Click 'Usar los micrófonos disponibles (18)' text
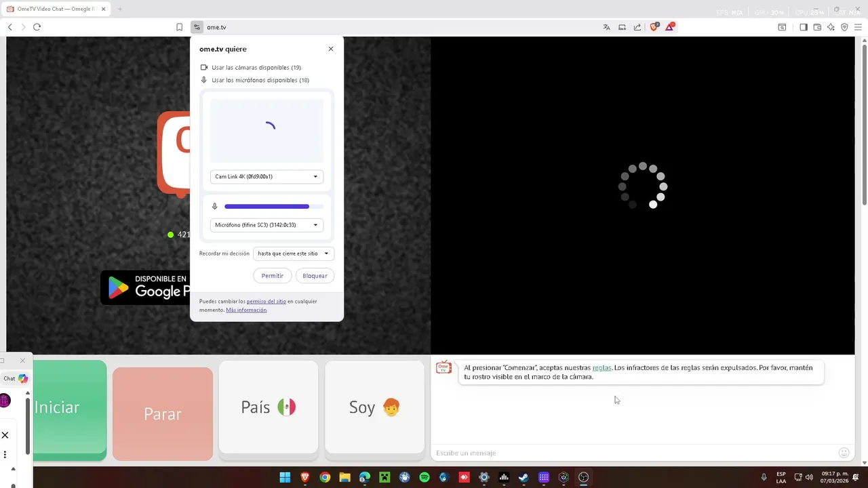This screenshot has width=868, height=488. 260,80
